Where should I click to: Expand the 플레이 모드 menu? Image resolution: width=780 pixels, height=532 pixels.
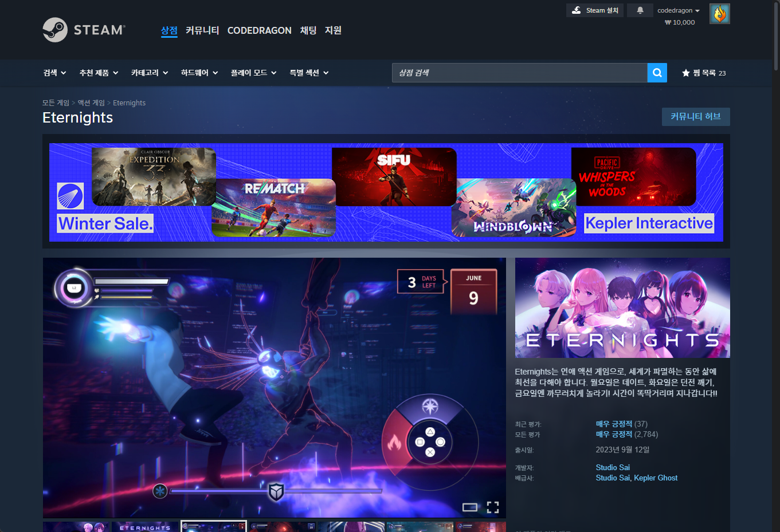click(x=253, y=73)
